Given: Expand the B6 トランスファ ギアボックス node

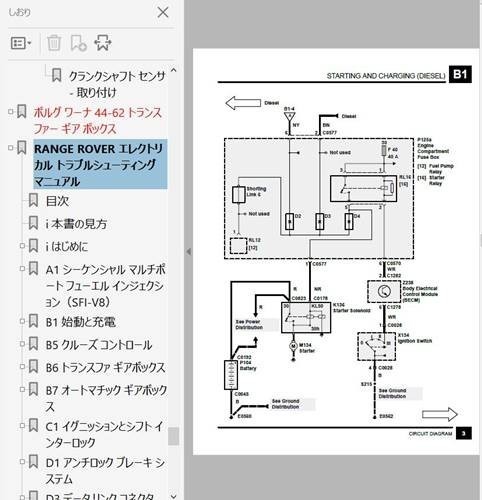Looking at the screenshot, I should [x=22, y=366].
